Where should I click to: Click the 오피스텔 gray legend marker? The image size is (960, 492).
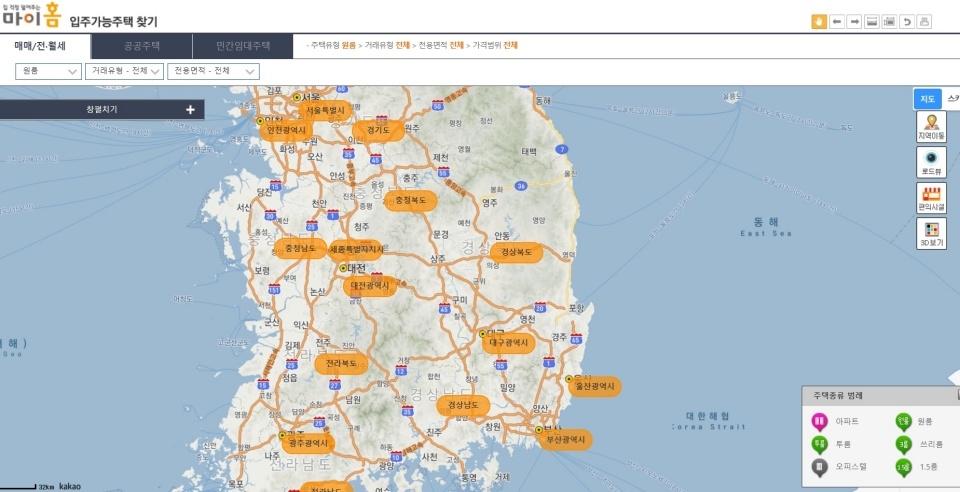(819, 468)
